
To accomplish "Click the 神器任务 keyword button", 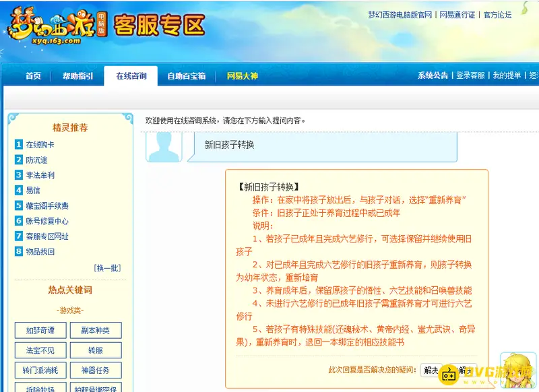I will 96,370.
